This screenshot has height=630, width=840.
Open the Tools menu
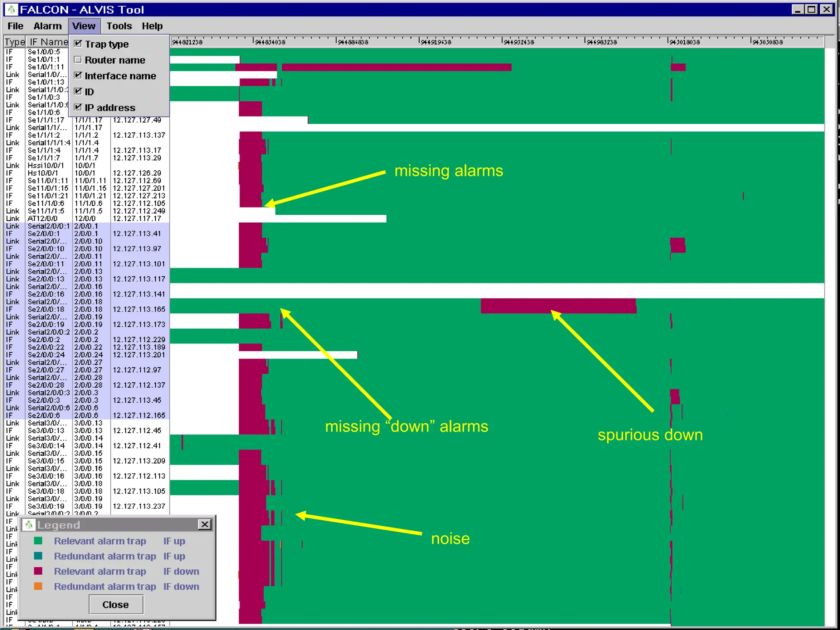pos(119,26)
